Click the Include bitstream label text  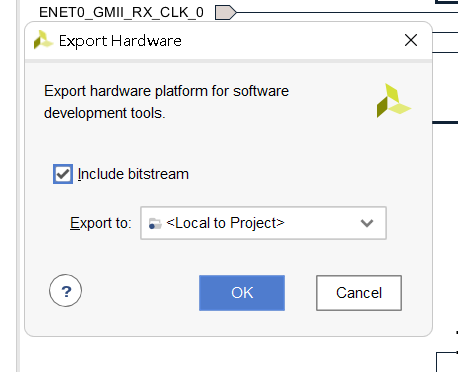tap(133, 174)
